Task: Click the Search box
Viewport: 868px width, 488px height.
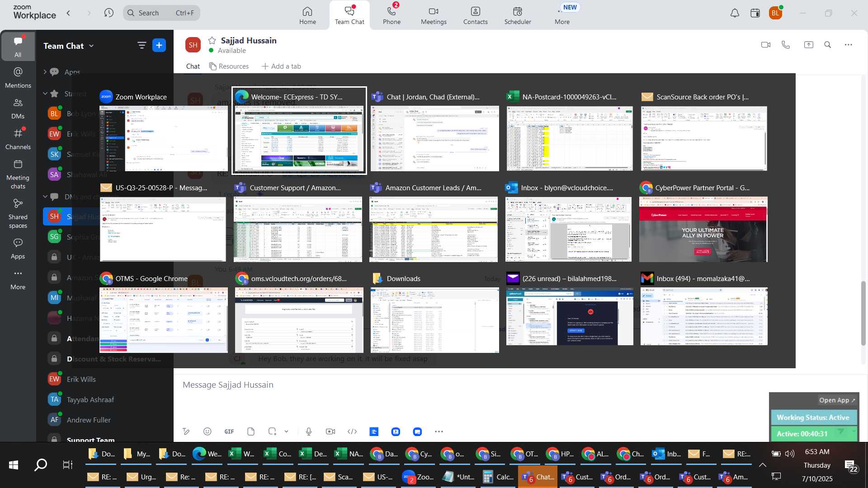Action: [161, 13]
